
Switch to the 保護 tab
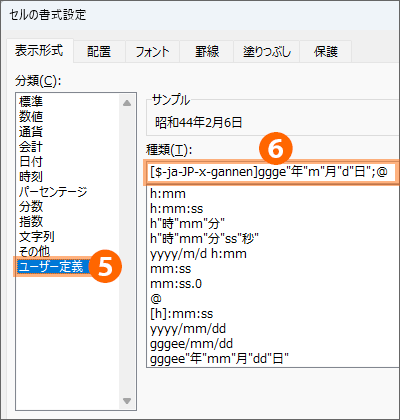[x=326, y=52]
